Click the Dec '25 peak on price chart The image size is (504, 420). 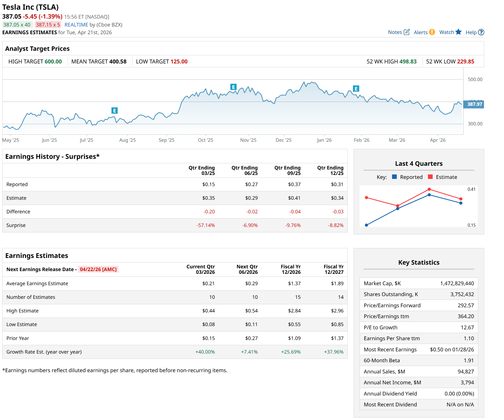tap(304, 82)
